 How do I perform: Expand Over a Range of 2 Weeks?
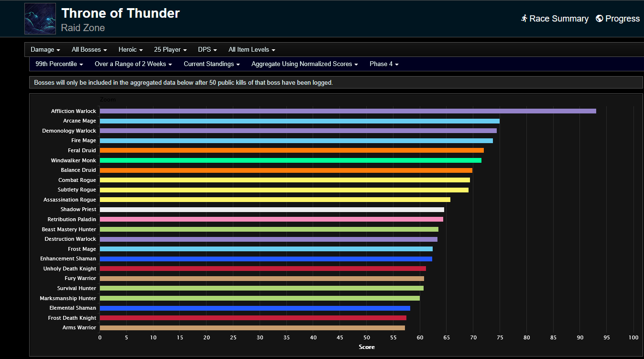[133, 64]
